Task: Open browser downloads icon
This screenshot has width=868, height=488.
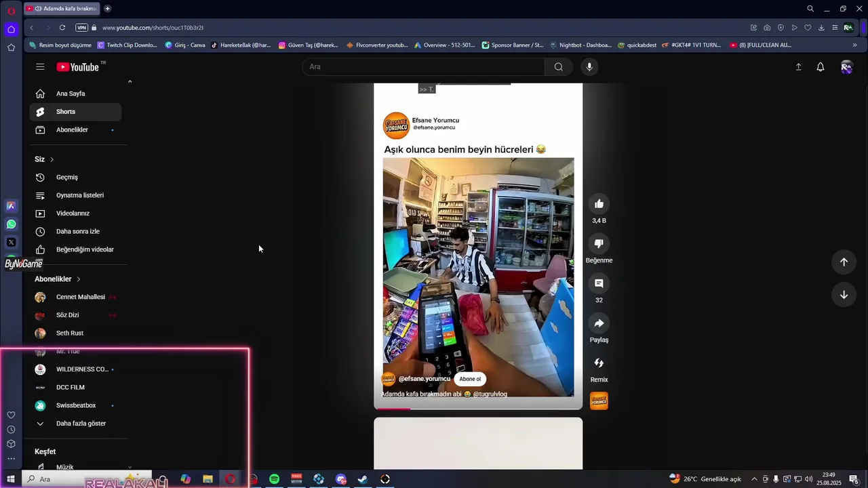Action: point(821,28)
